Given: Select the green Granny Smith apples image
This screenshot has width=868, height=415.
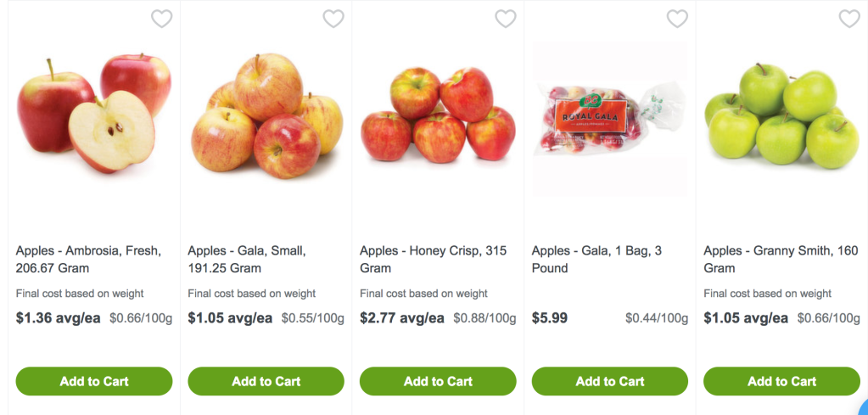Looking at the screenshot, I should pos(781,116).
